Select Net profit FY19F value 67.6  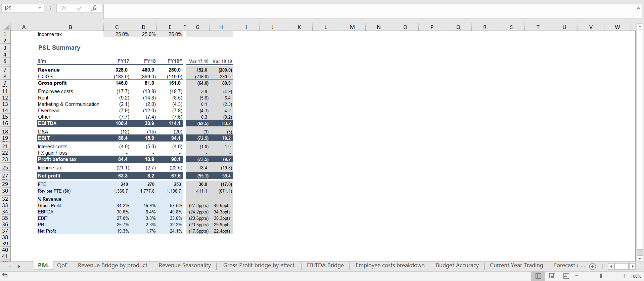point(176,176)
